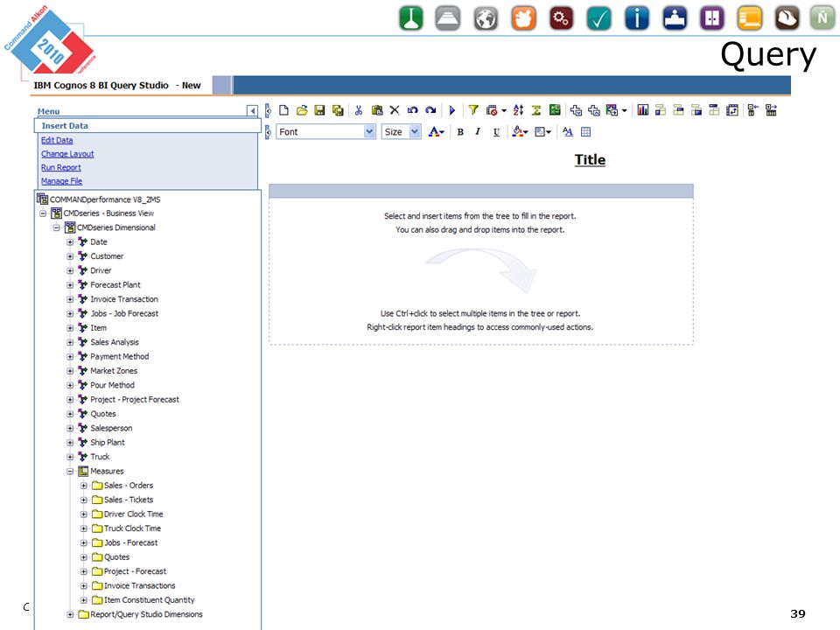Click the orange apple icon in top bar
Screen dimensions: 840x630
point(523,18)
